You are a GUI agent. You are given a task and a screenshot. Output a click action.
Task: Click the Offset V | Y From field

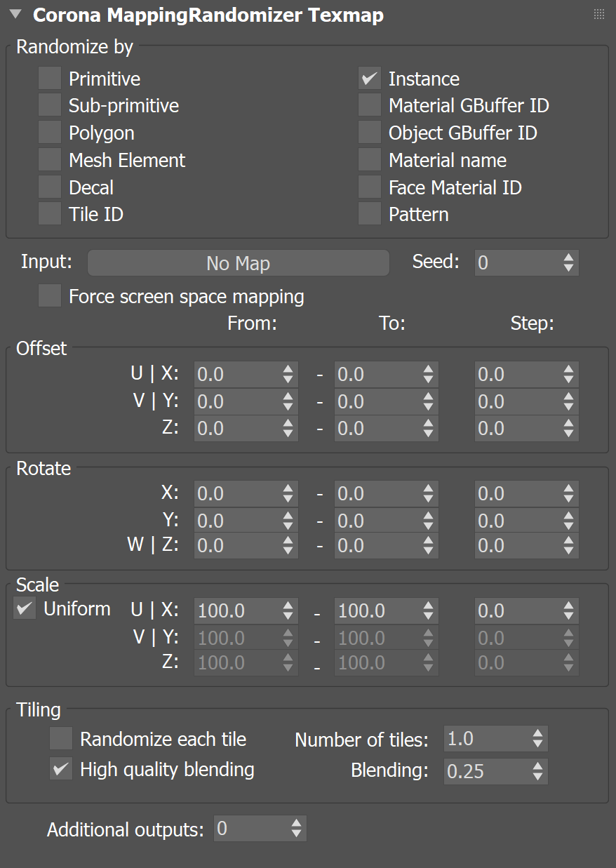click(237, 401)
